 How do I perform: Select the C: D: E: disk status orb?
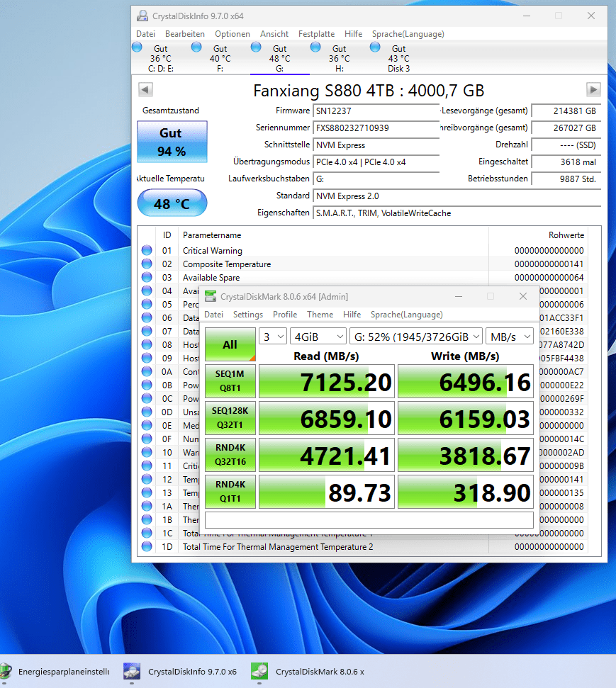[x=137, y=47]
